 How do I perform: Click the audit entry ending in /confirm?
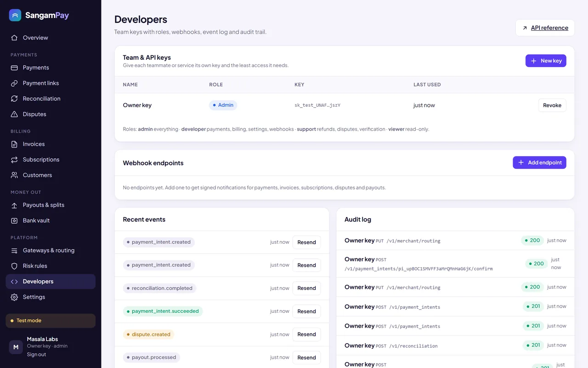coord(455,264)
